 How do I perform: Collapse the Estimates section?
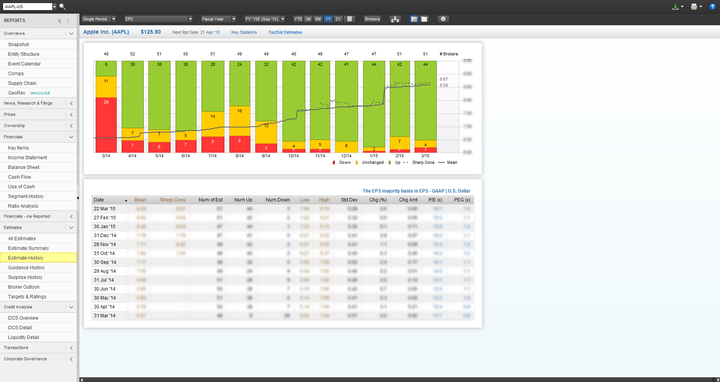point(71,228)
